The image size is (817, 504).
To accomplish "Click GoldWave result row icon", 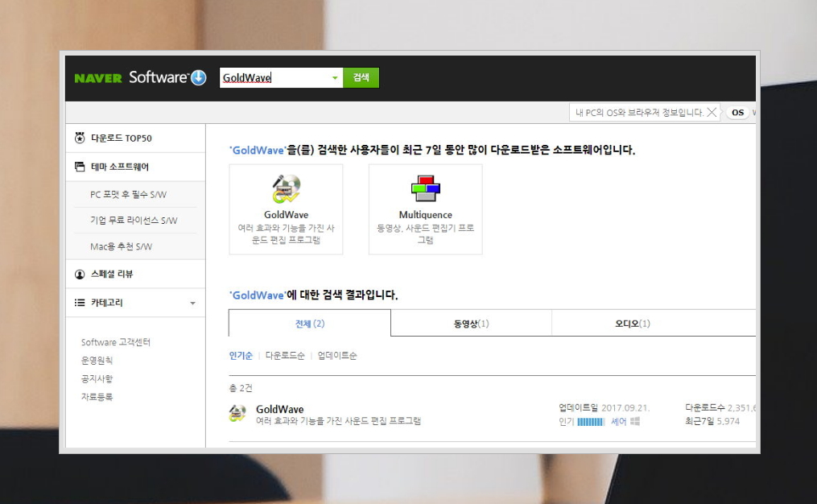I will 237,414.
